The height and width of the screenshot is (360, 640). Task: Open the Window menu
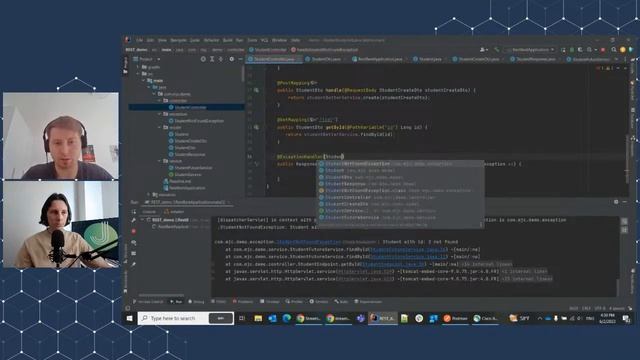coord(279,40)
